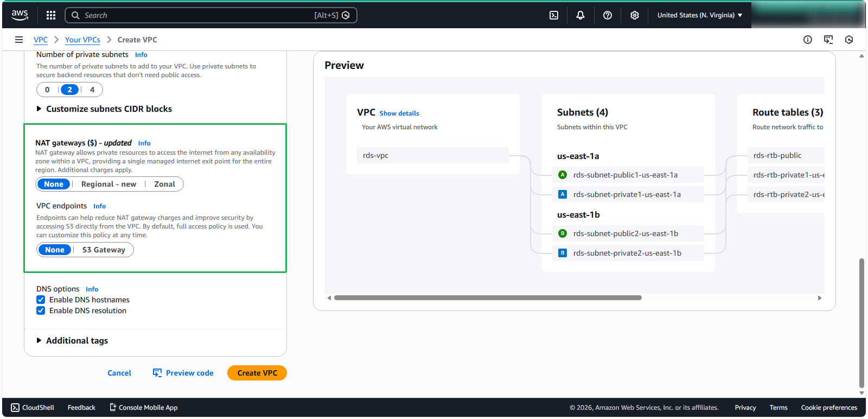Toggle the side navigation hamburger menu
Viewport: 868px width, 419px height.
point(19,40)
